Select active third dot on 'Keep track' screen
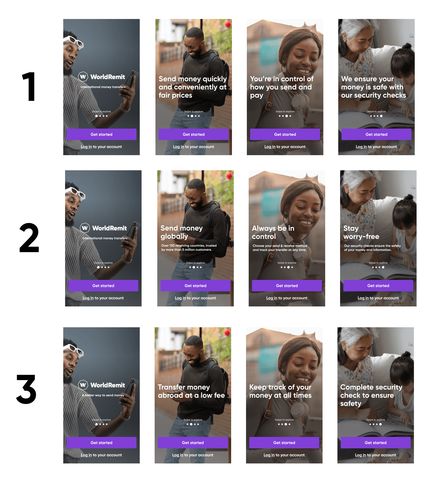The image size is (448, 481). point(286,424)
